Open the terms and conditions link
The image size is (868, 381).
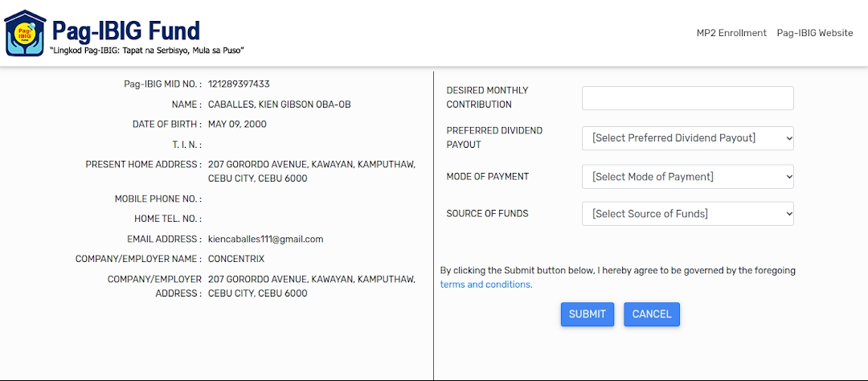[485, 285]
